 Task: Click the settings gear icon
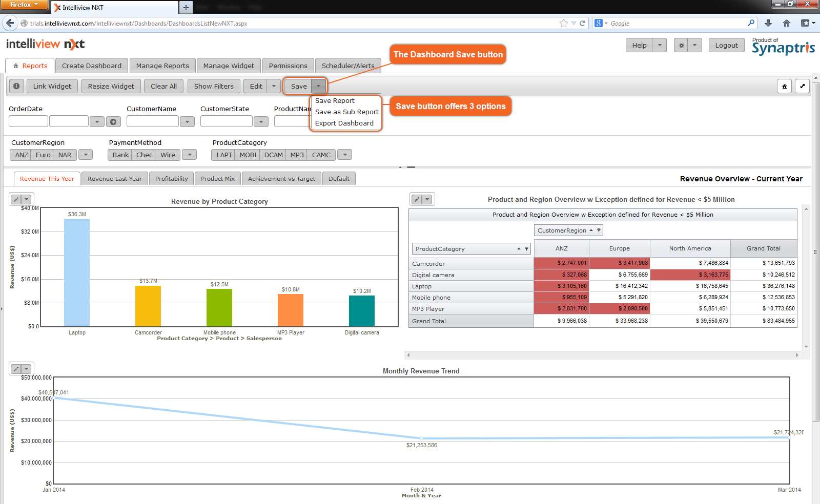point(681,45)
